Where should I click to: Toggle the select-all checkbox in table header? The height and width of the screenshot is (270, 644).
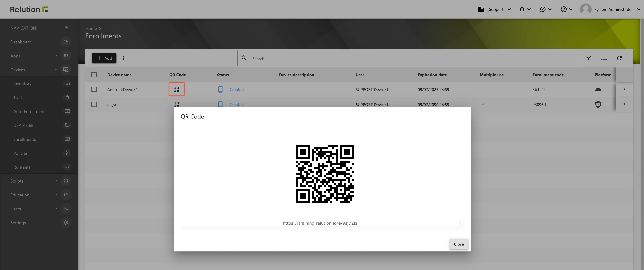click(94, 75)
